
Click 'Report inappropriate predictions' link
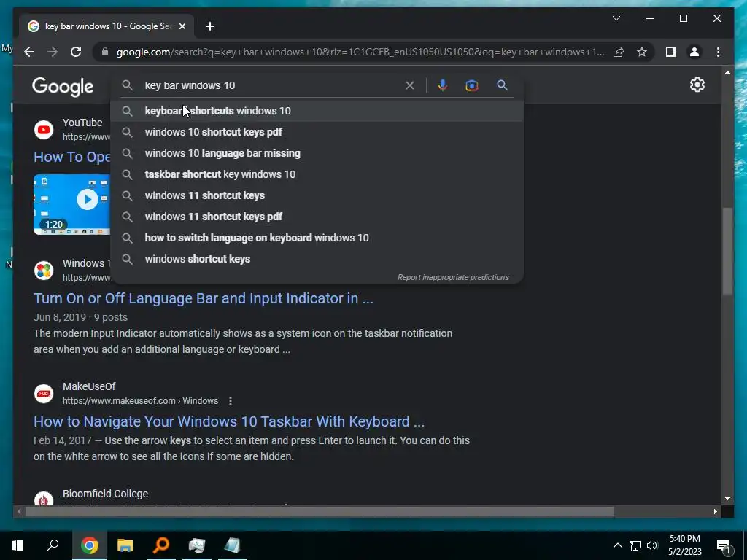[453, 277]
